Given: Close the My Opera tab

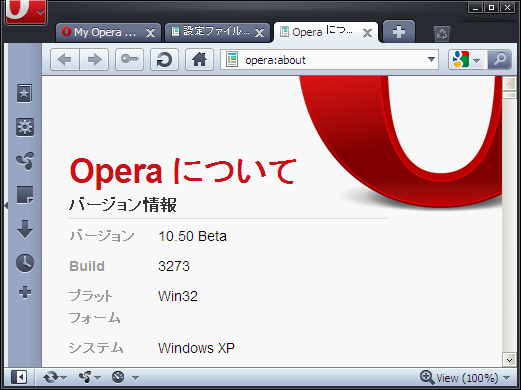Looking at the screenshot, I should pos(150,33).
